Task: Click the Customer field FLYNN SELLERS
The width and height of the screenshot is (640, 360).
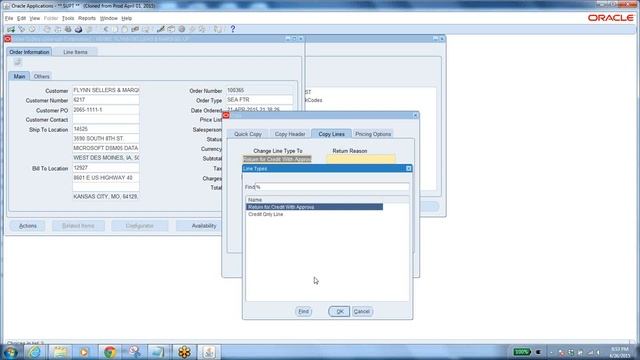Action: coord(106,90)
